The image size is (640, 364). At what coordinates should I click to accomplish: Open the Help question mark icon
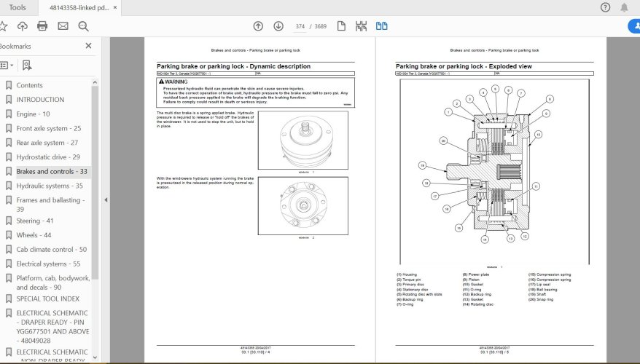click(x=605, y=7)
